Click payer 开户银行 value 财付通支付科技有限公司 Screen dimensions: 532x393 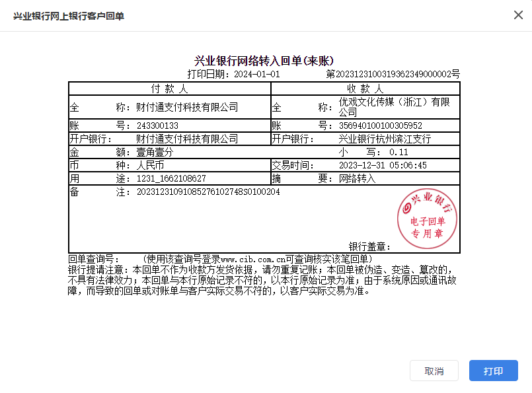(187, 139)
